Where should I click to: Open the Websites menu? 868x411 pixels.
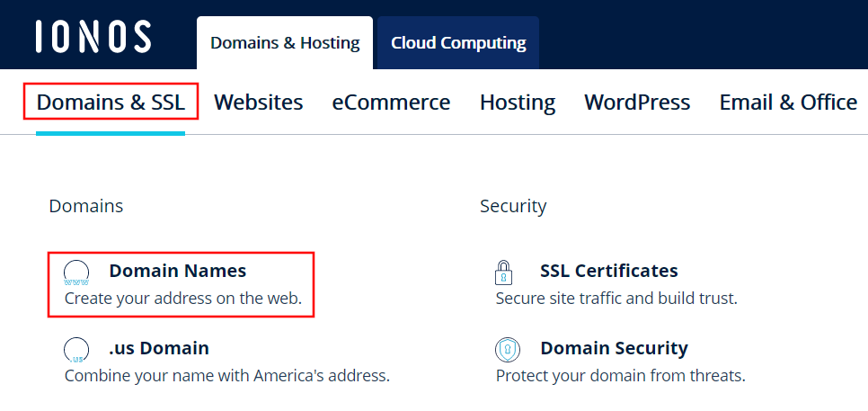(x=258, y=103)
